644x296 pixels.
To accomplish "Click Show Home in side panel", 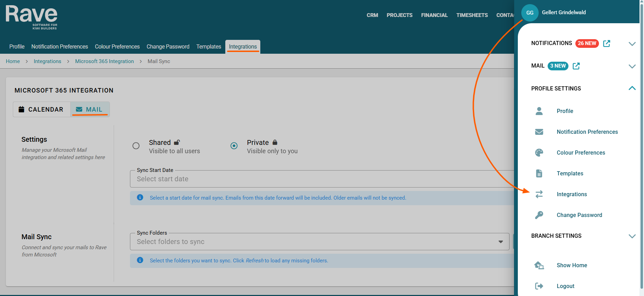I will coord(572,265).
